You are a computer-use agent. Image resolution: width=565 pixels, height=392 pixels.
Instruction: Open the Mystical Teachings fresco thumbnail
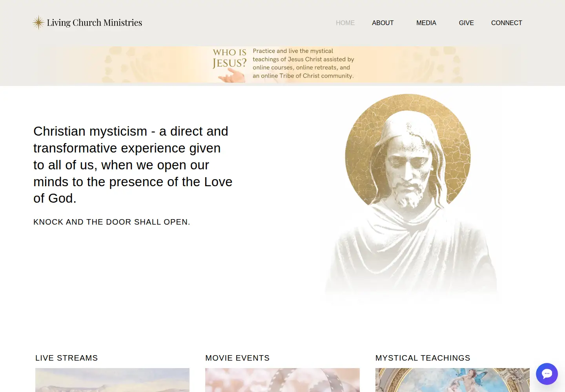452,380
